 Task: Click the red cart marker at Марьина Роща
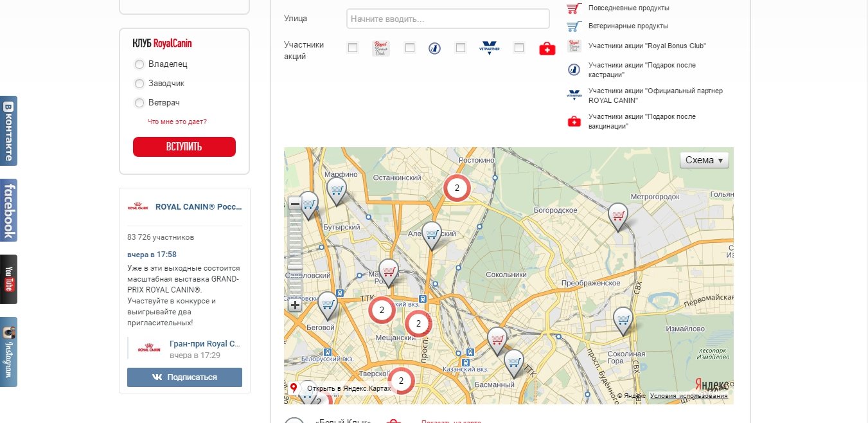(389, 272)
